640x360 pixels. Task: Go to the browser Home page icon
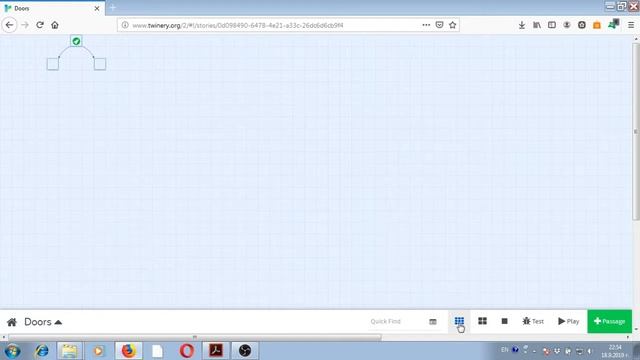point(55,25)
